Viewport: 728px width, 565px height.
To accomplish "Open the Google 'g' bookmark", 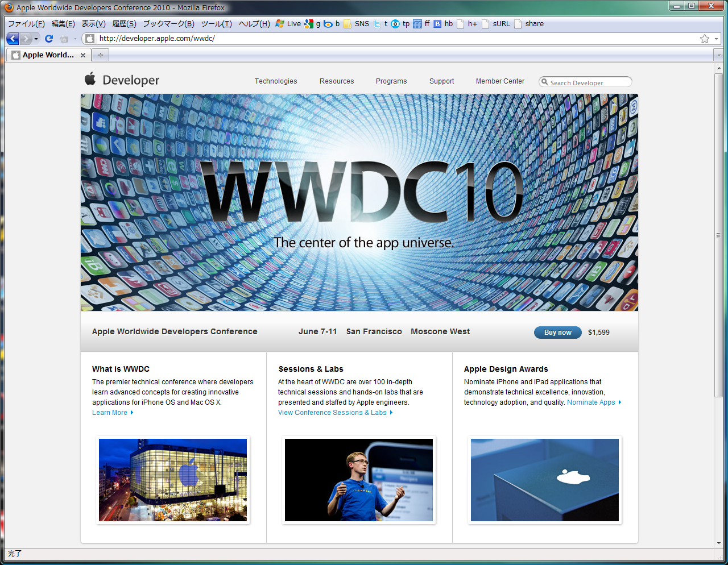I will click(312, 24).
